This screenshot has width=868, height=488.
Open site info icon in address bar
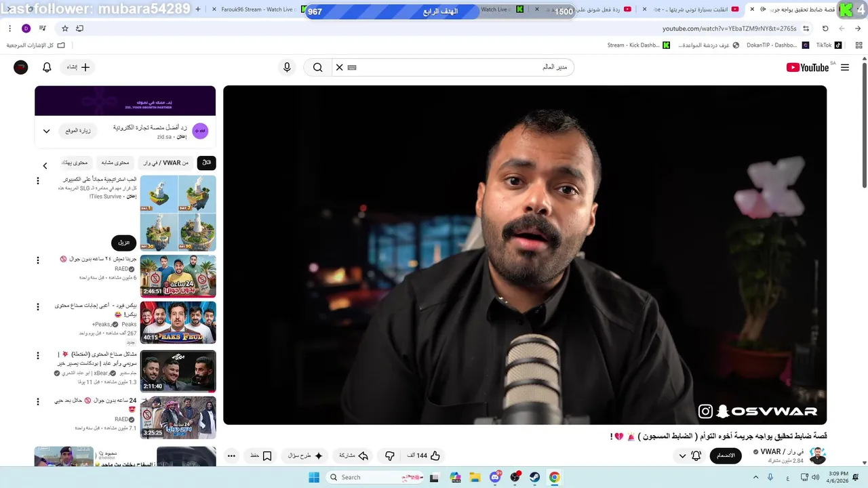(x=806, y=28)
